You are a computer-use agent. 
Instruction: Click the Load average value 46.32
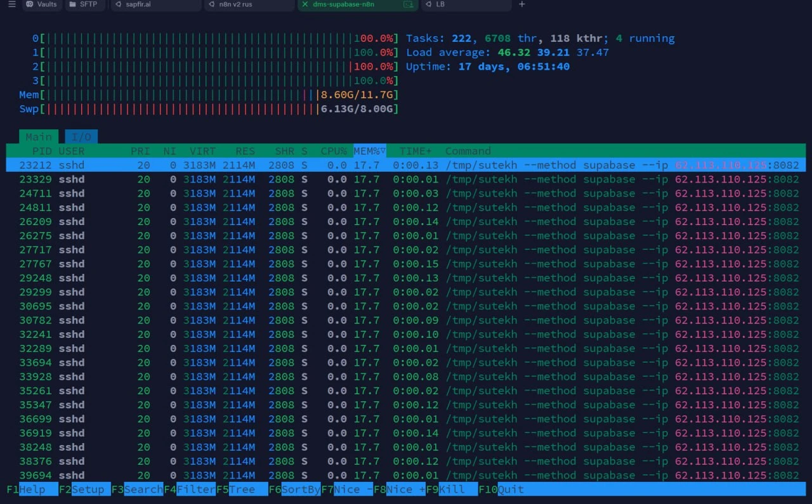pos(514,53)
